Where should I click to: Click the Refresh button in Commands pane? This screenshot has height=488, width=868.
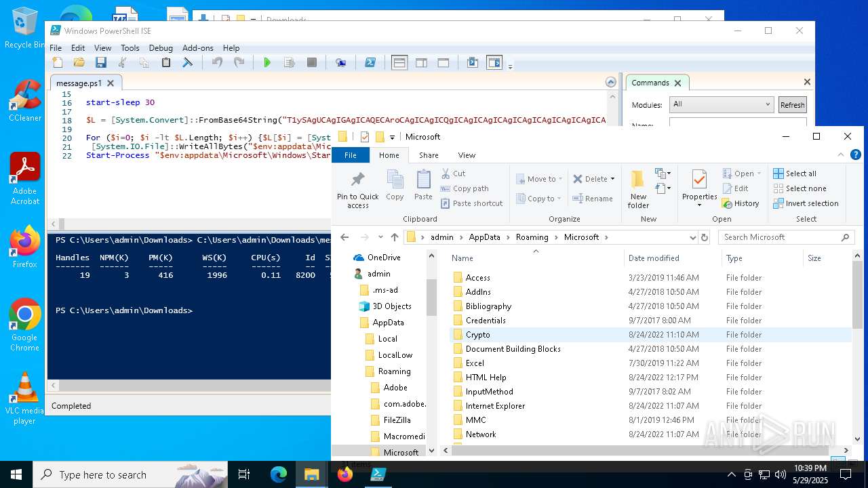(x=792, y=105)
